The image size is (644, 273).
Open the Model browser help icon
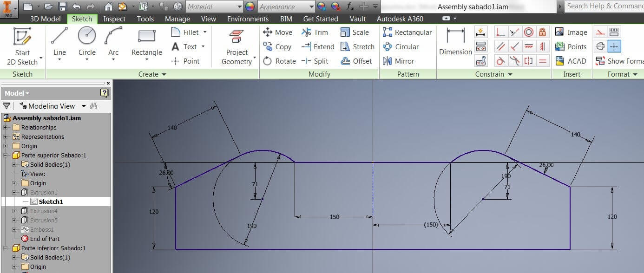[105, 93]
